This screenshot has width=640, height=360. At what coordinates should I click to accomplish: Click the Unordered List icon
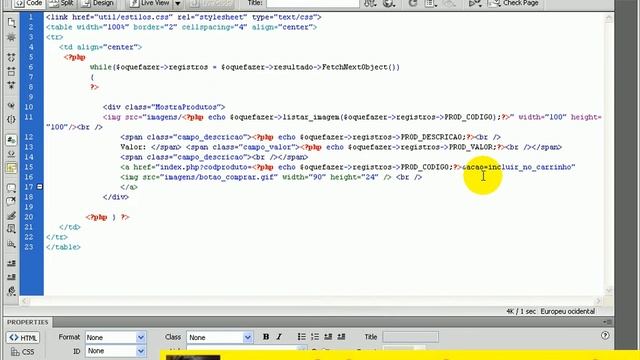pos(302,337)
